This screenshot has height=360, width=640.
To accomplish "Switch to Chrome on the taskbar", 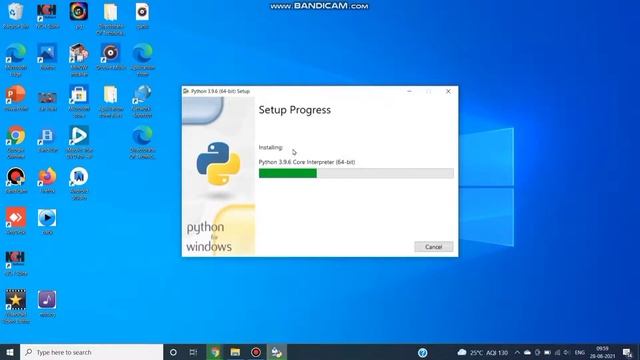I will click(215, 352).
